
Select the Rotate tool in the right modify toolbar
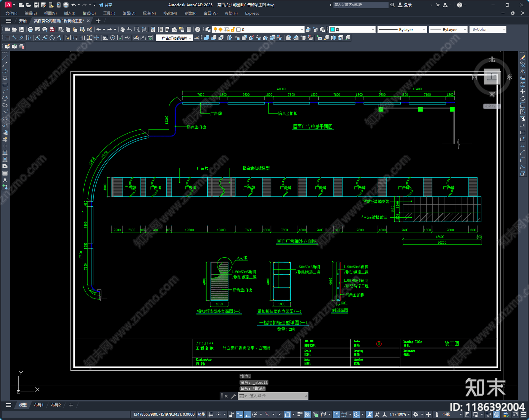point(523,99)
